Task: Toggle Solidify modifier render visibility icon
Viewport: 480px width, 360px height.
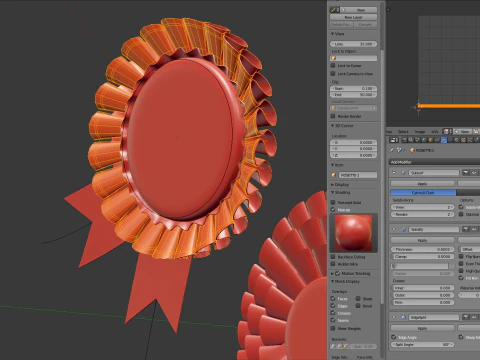Action: 466,229
